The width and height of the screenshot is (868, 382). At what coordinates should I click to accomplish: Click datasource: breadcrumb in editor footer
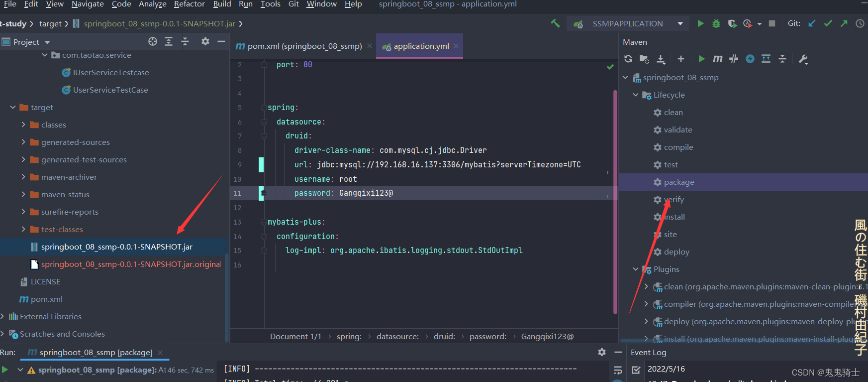click(x=397, y=336)
